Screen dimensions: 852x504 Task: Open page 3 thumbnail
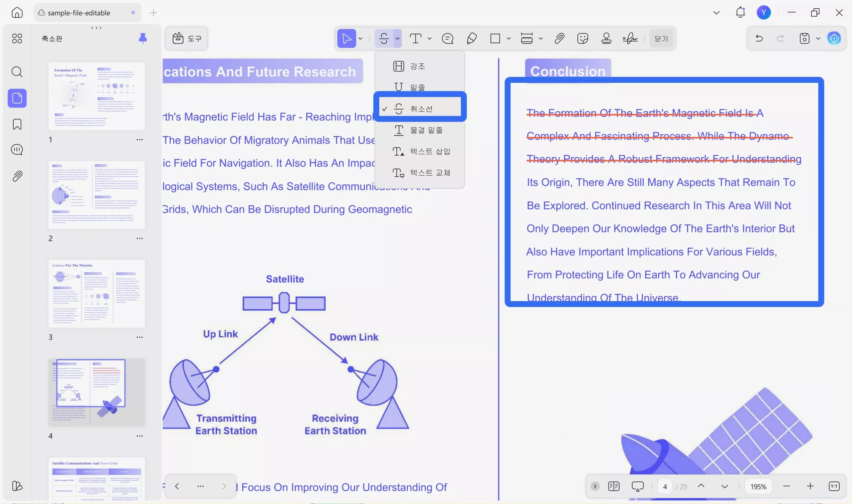click(97, 293)
